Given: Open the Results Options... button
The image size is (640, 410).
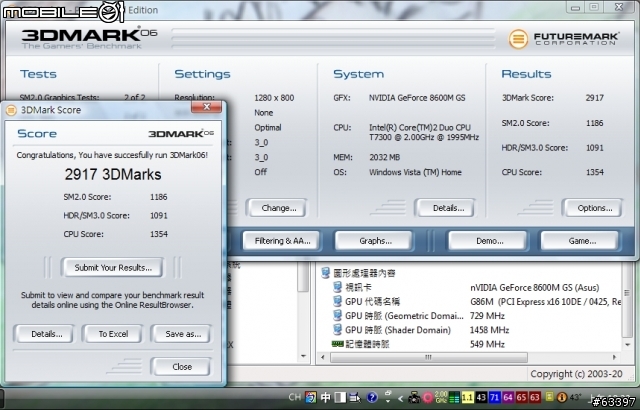Looking at the screenshot, I should tap(594, 208).
